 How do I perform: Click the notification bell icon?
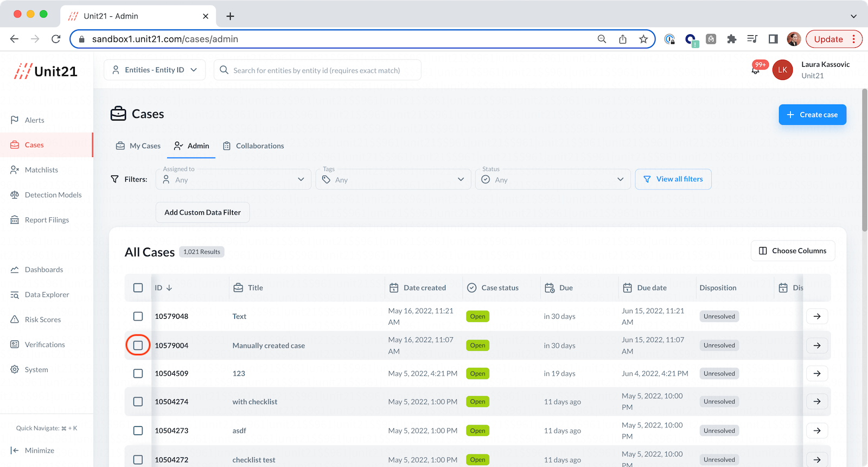coord(755,70)
